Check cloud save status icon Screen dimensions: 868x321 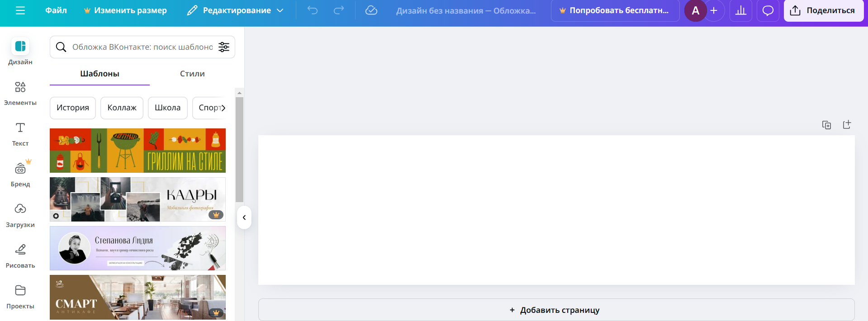pyautogui.click(x=371, y=10)
